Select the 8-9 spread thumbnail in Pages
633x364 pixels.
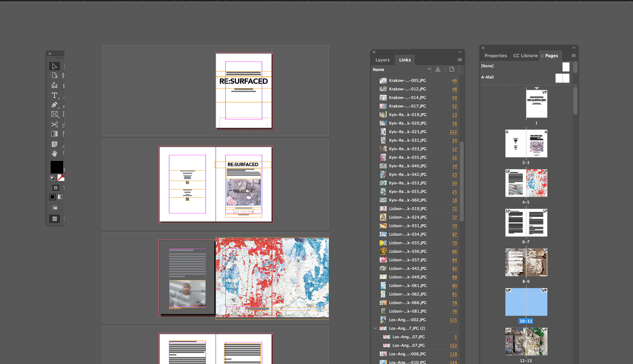pyautogui.click(x=526, y=262)
